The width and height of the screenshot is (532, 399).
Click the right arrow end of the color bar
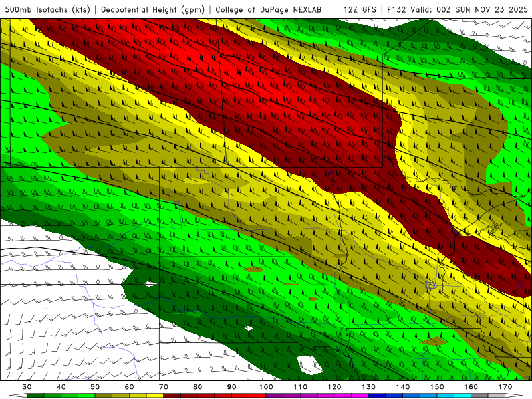click(515, 396)
